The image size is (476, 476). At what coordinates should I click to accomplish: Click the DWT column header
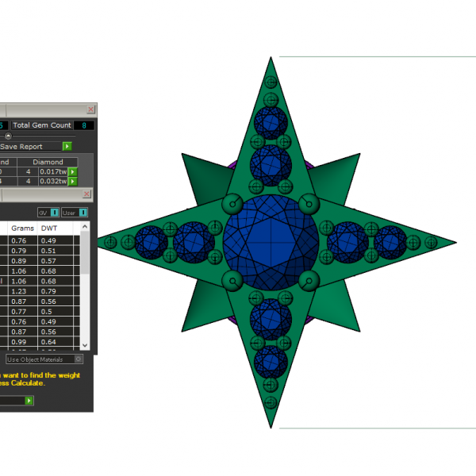point(49,228)
